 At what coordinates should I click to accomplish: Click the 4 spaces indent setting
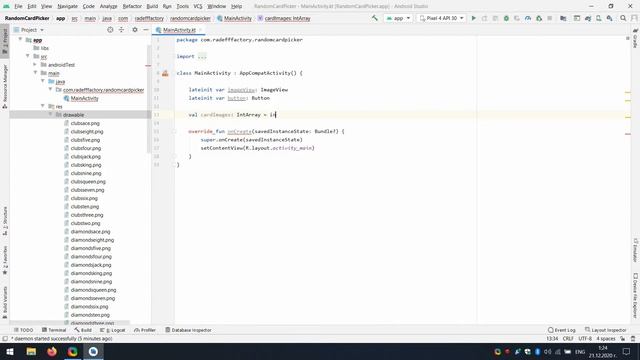tap(606, 339)
